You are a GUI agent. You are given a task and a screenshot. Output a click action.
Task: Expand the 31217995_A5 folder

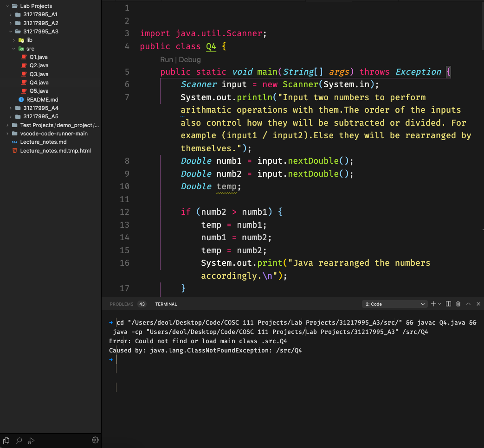click(x=11, y=116)
